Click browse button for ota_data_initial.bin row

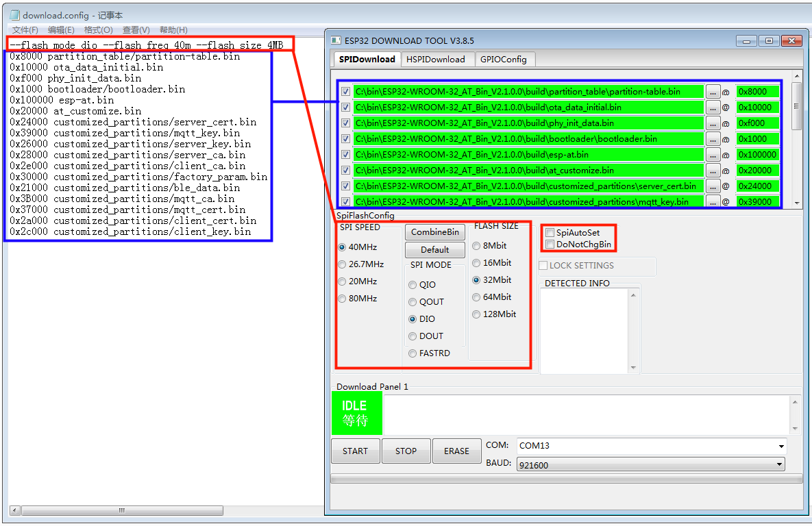713,108
